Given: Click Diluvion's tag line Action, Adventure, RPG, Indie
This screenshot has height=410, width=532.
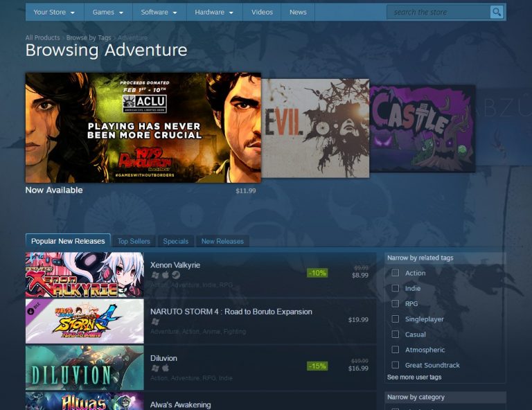Looking at the screenshot, I should 191,378.
